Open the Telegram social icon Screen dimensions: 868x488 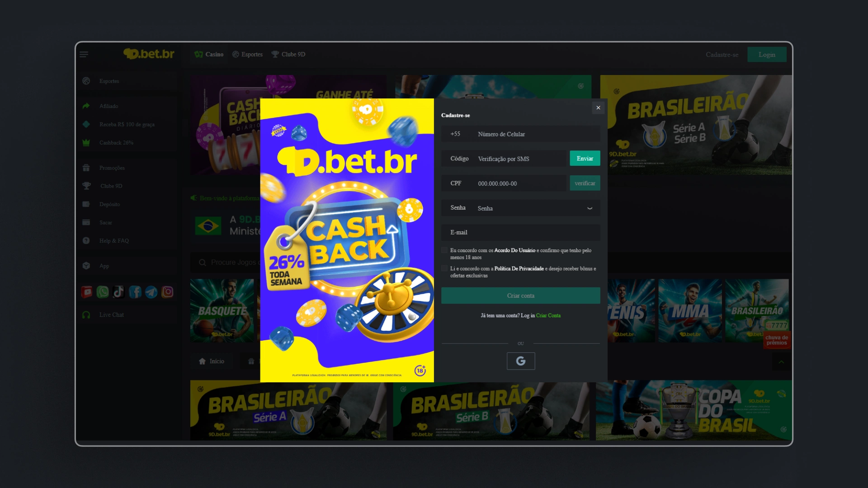click(151, 292)
